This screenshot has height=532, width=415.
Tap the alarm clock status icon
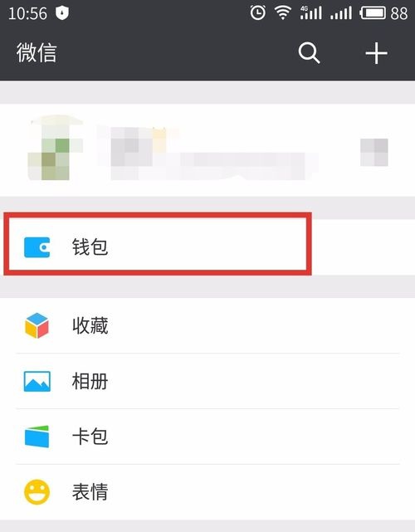(258, 13)
